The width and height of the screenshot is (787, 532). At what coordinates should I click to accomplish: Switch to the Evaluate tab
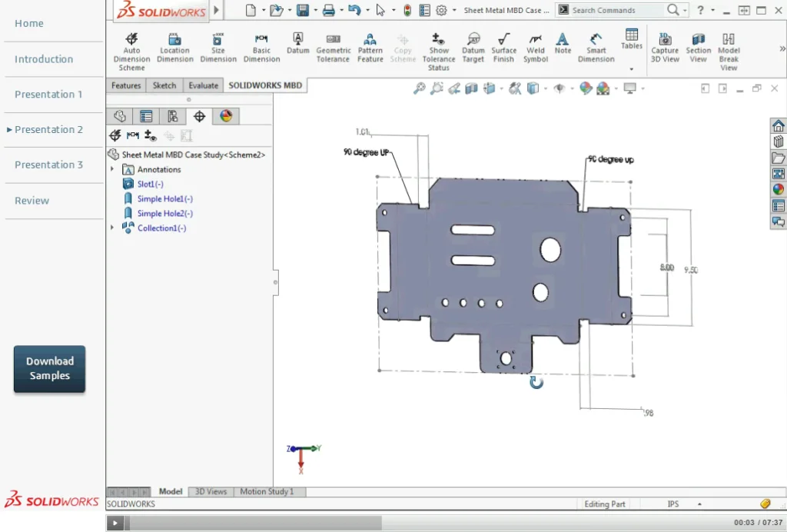pos(203,85)
